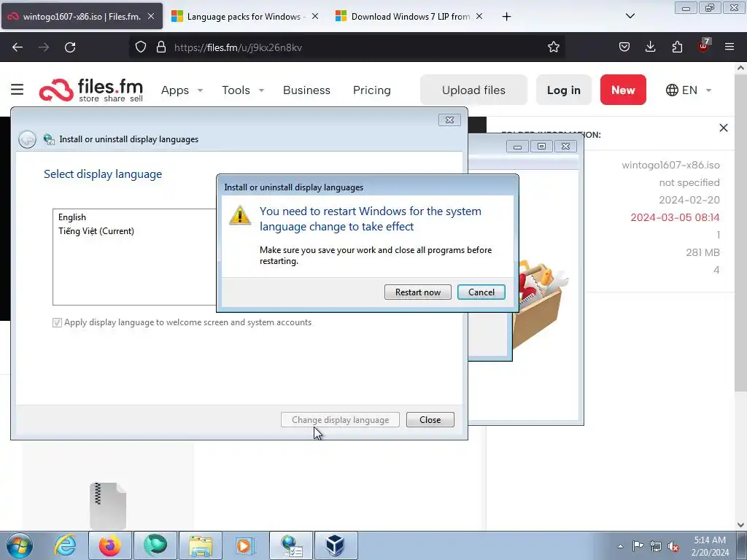The height and width of the screenshot is (560, 747).
Task: Open the Windows Start menu
Action: (20, 545)
